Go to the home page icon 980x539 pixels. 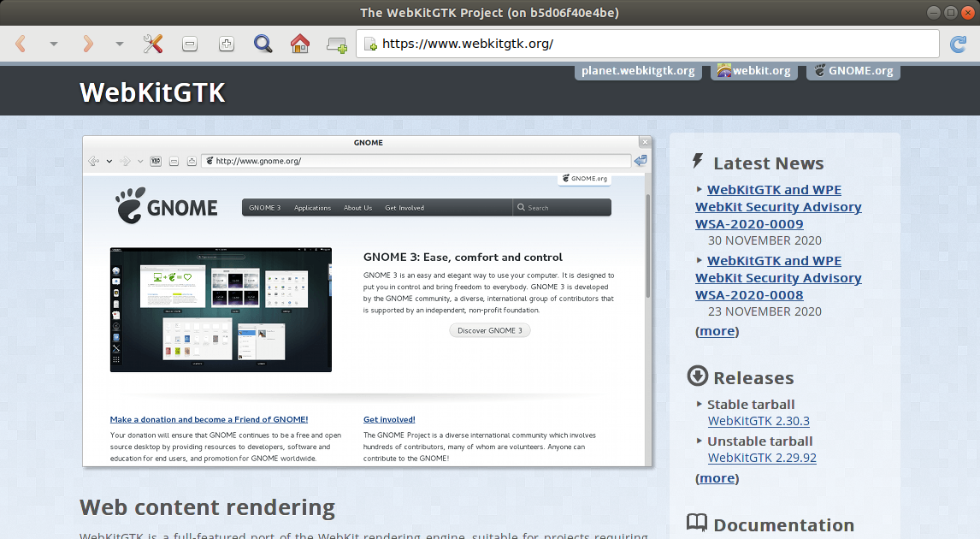pos(298,43)
